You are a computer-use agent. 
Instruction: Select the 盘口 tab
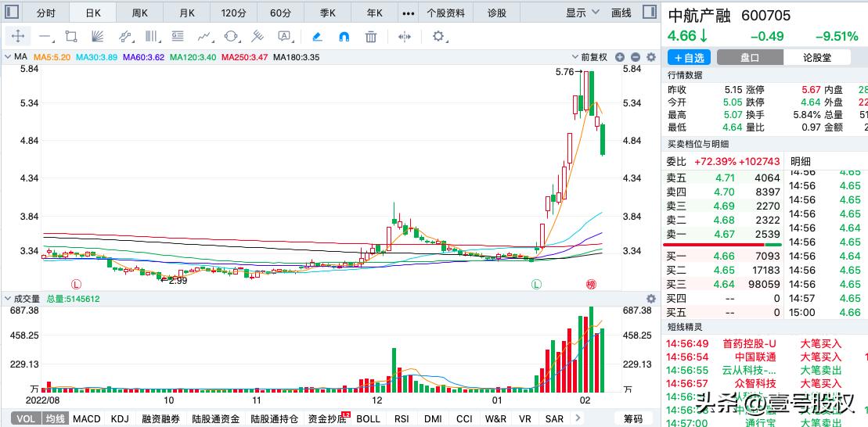coord(750,58)
